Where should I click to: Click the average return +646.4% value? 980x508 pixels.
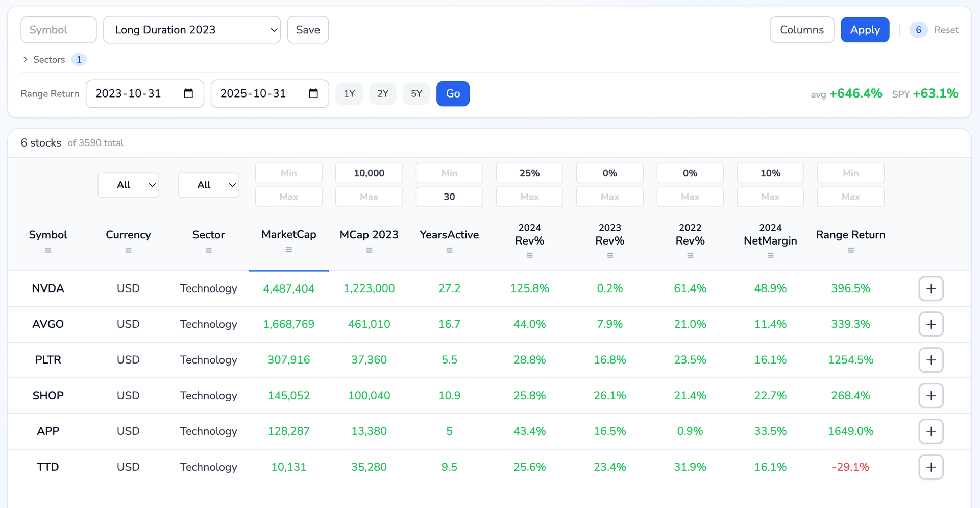tap(856, 93)
